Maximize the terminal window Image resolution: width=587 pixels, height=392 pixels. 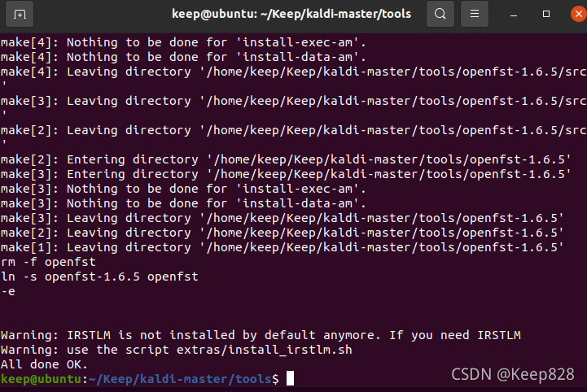546,14
